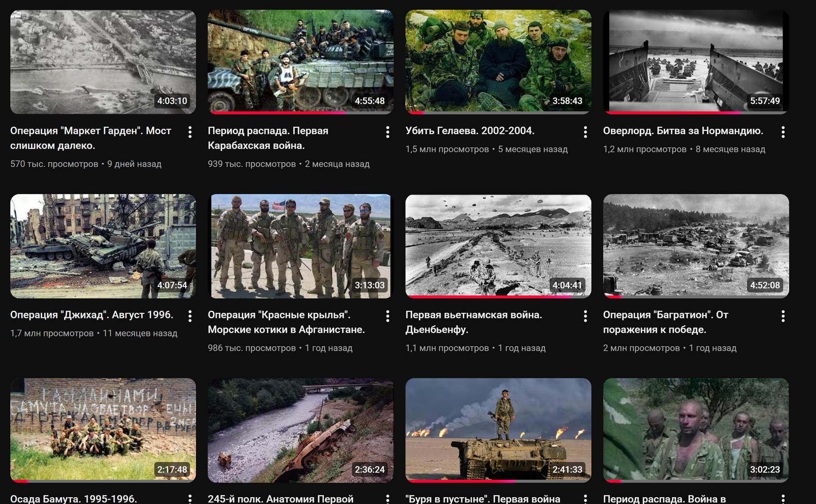Open options for 'Операция "Джихад". Август 1996.'
The image size is (816, 504).
190,316
